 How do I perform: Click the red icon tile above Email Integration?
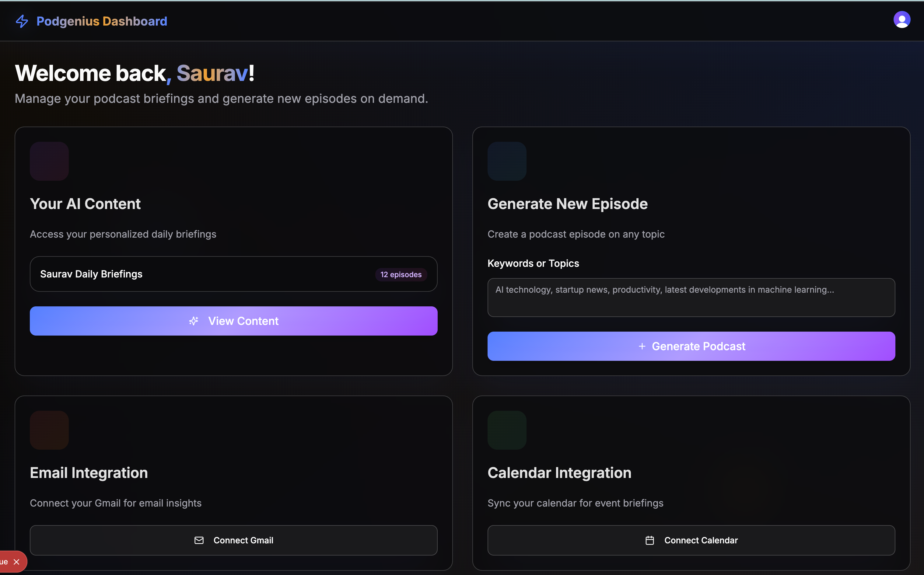(x=49, y=430)
